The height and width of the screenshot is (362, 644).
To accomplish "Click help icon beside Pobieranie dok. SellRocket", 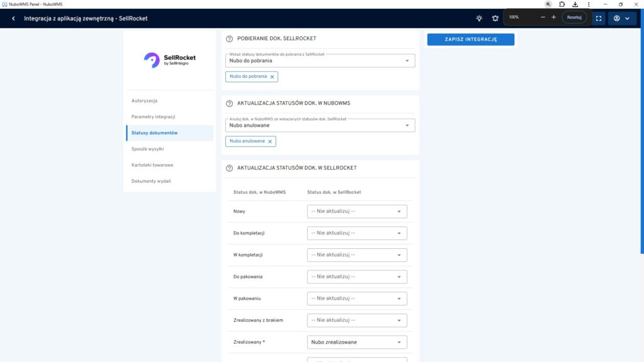I will (229, 39).
